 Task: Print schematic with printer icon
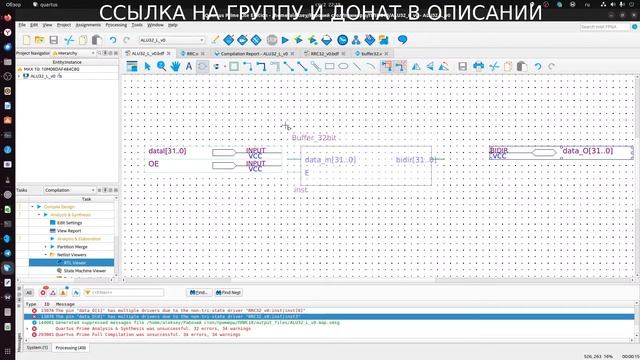(478, 67)
